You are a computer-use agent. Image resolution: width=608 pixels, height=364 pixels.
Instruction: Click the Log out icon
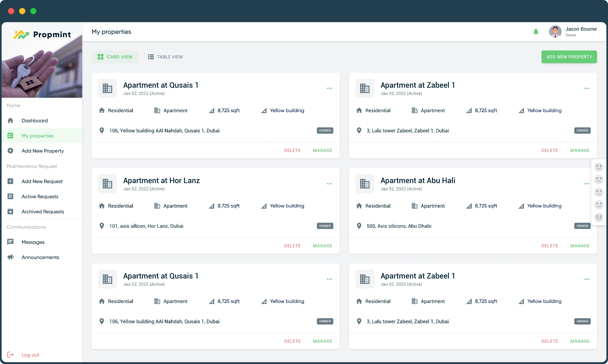pyautogui.click(x=10, y=355)
